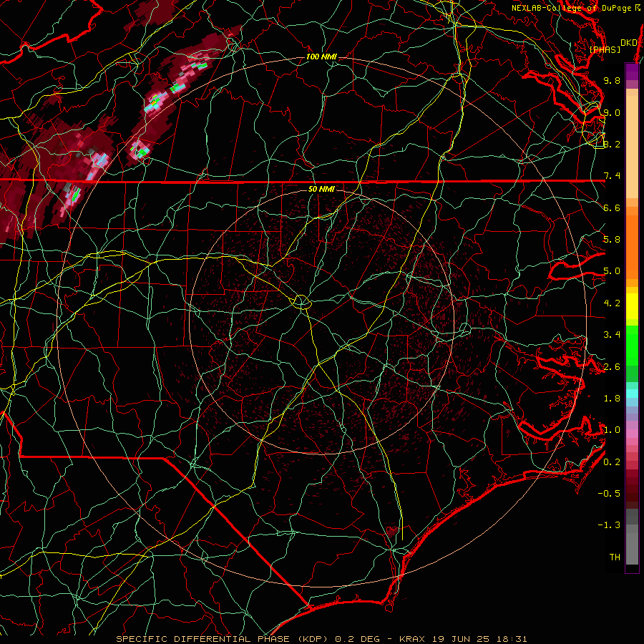Click the KRAX station identifier in the caption
The width and height of the screenshot is (644, 644).
click(411, 639)
